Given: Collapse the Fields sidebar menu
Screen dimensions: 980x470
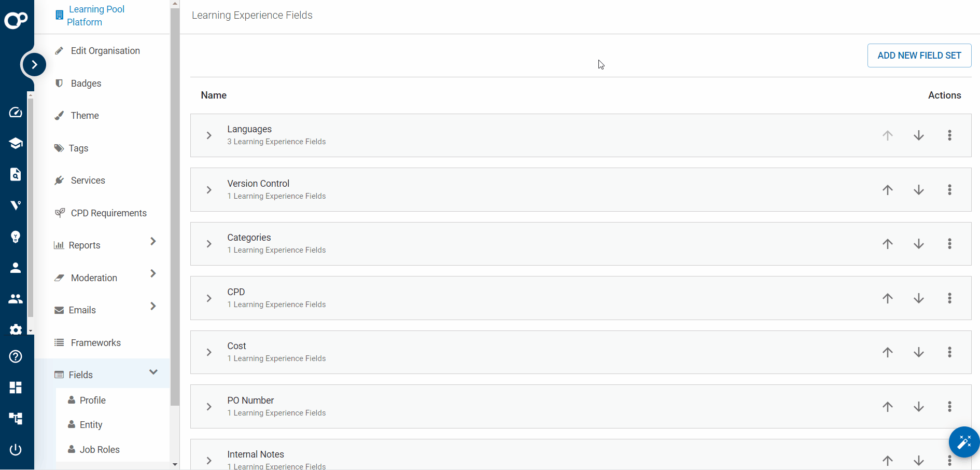Looking at the screenshot, I should 153,372.
